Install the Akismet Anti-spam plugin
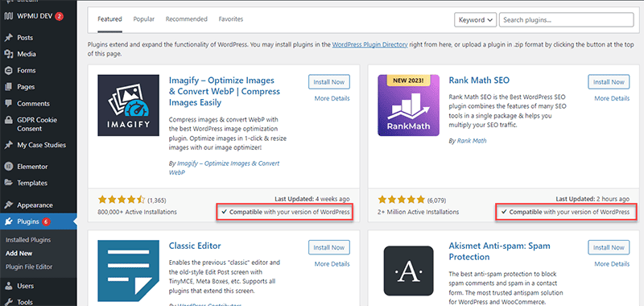This screenshot has width=644, height=306. tap(609, 248)
